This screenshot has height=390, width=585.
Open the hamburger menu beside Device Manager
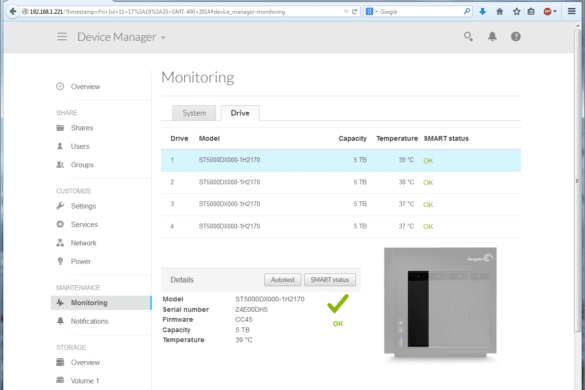62,37
